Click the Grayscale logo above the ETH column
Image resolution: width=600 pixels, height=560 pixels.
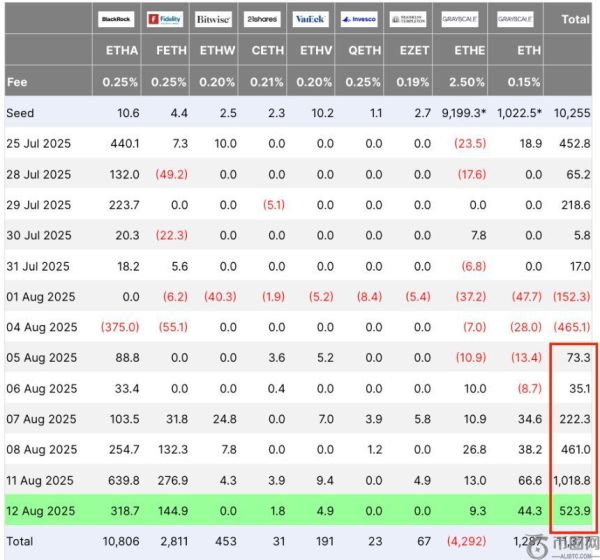point(514,19)
